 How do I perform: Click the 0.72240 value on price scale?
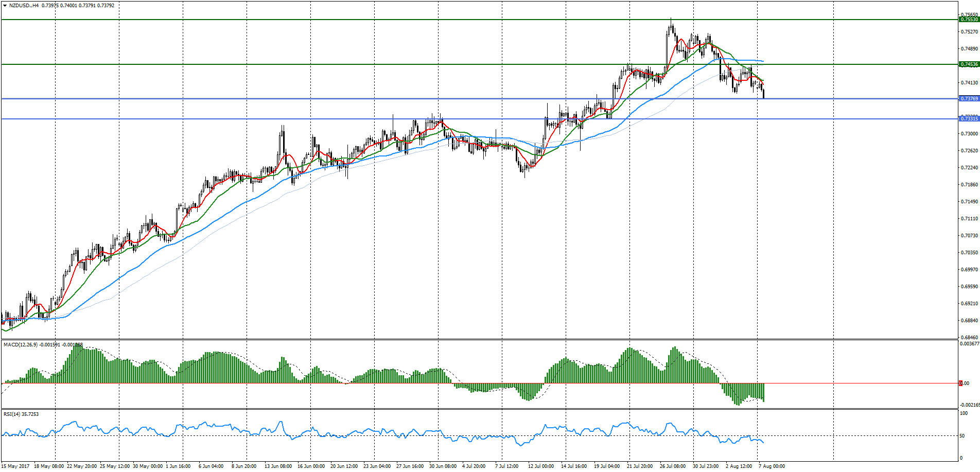tap(969, 168)
